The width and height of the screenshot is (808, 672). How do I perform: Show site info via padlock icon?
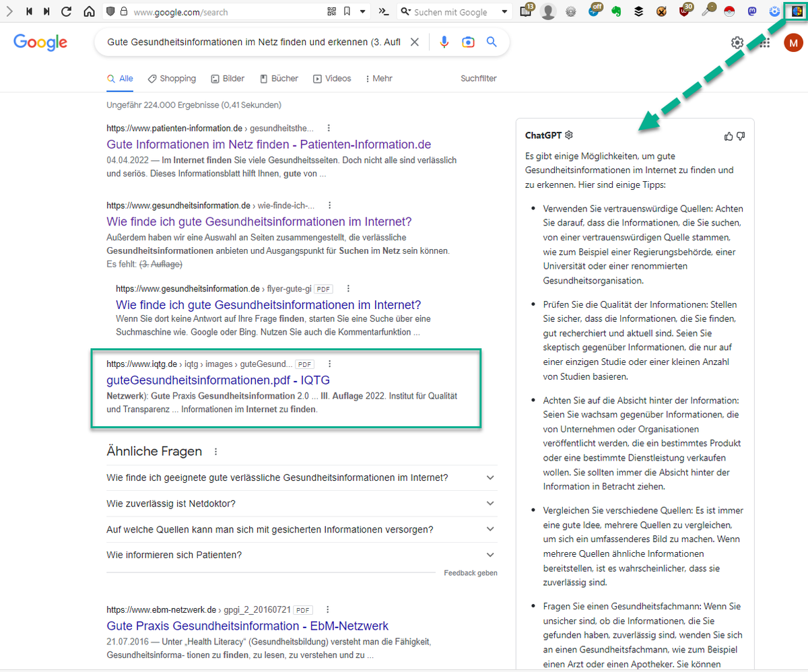tap(123, 11)
